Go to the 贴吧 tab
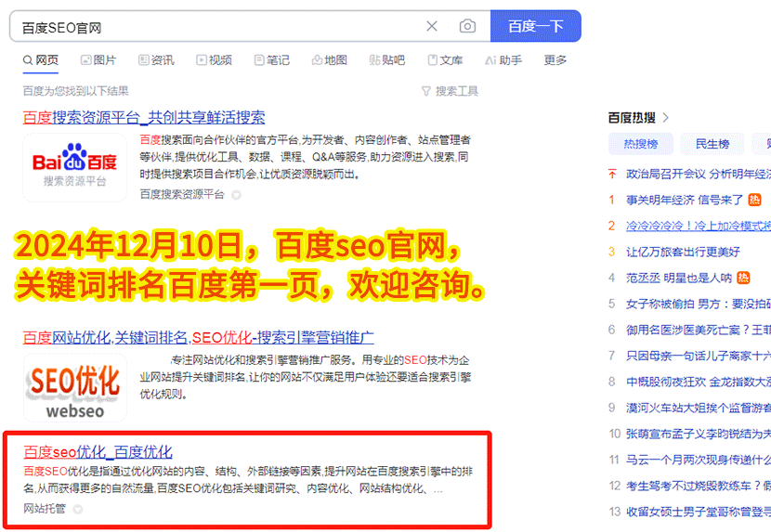The height and width of the screenshot is (532, 771). pos(387,60)
